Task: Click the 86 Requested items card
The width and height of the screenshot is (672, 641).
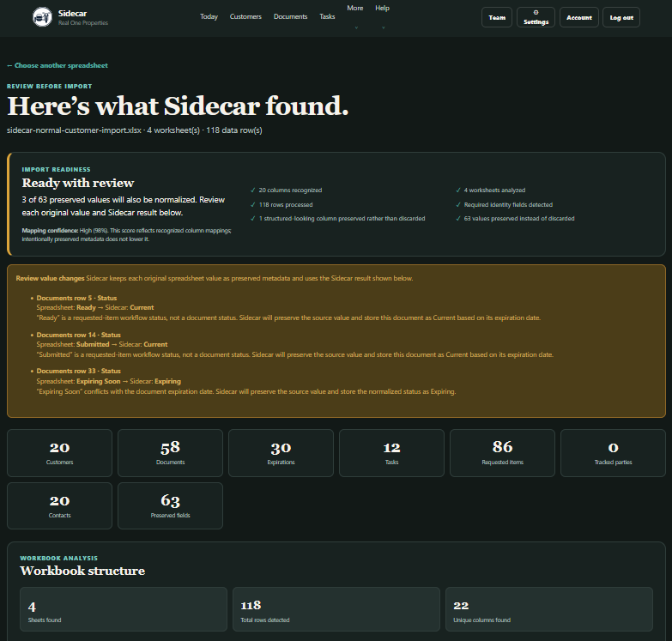Action: (502, 453)
